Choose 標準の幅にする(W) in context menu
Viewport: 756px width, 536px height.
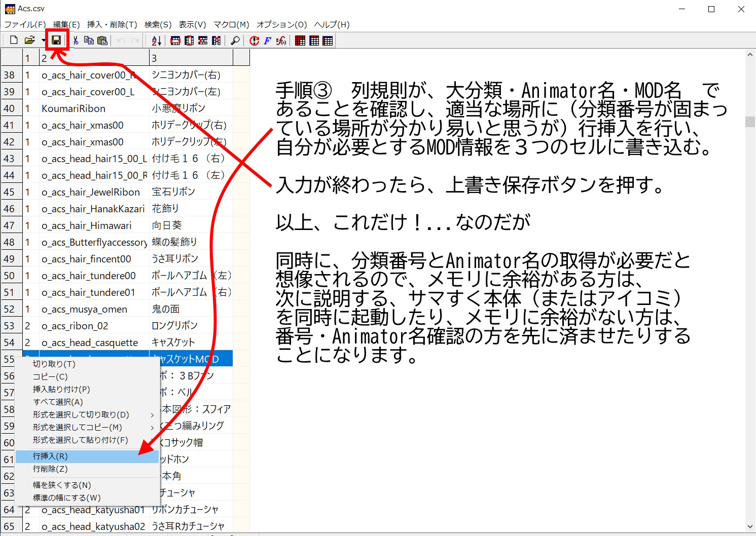pyautogui.click(x=87, y=497)
